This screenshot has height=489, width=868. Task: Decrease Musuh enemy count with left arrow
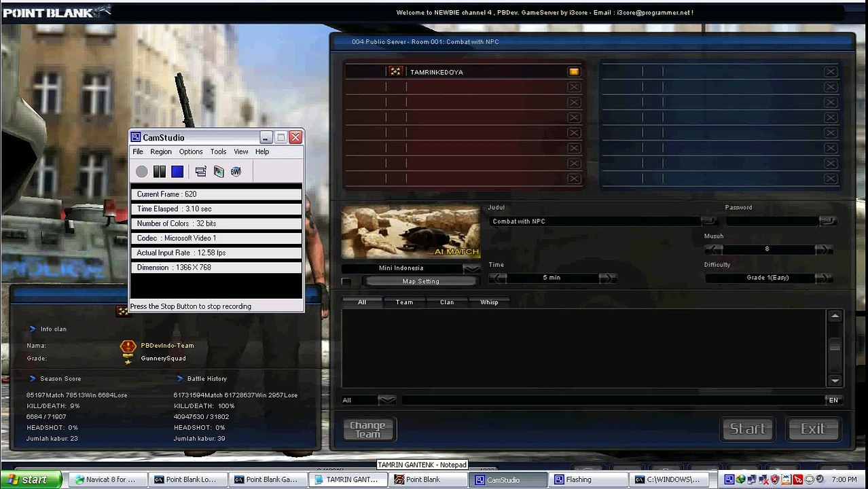click(713, 250)
